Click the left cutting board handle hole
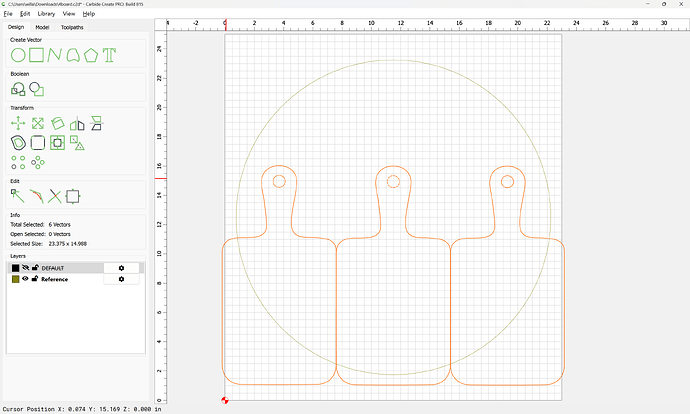690x414 pixels. point(279,181)
